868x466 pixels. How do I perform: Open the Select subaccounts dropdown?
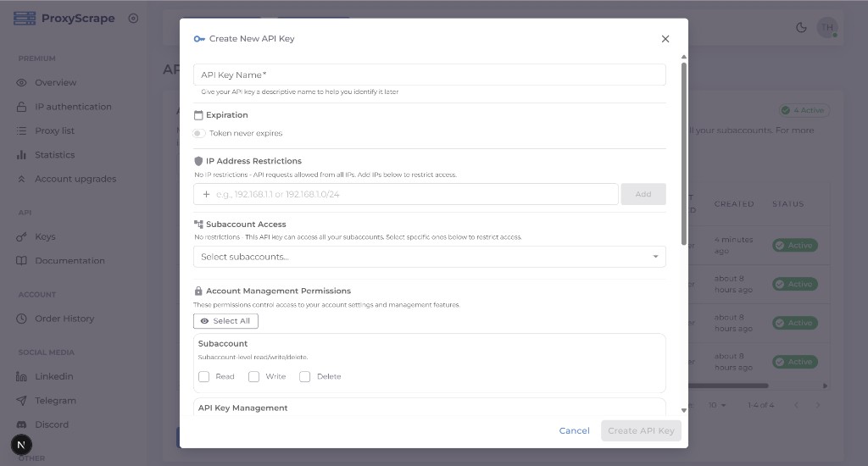pyautogui.click(x=430, y=257)
